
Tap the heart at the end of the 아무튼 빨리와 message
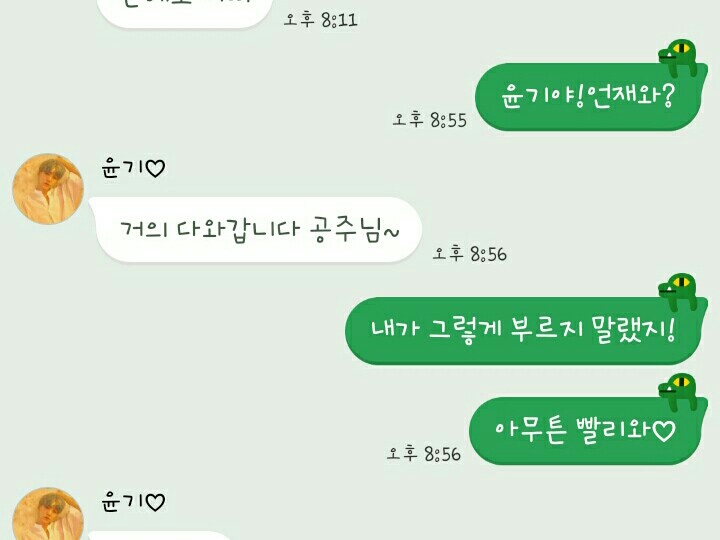coord(664,431)
